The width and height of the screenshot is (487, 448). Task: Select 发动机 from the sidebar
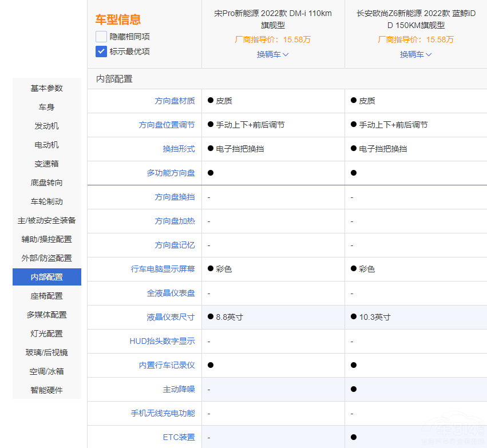coord(46,126)
